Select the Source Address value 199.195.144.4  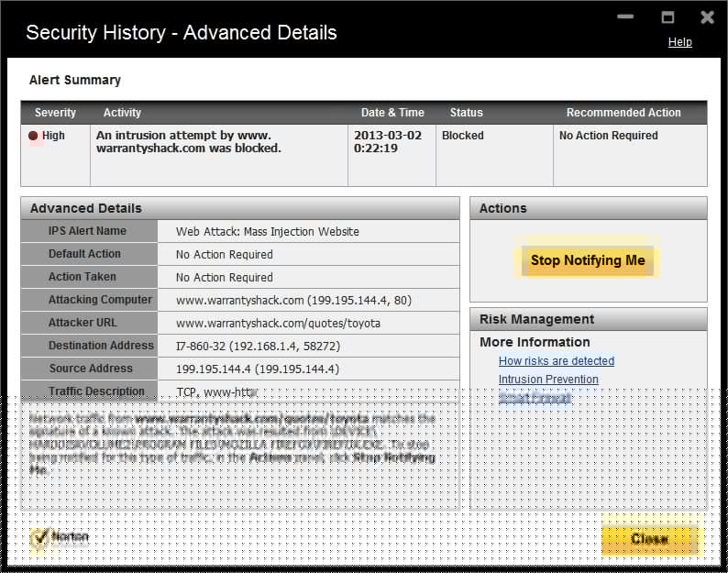[258, 369]
